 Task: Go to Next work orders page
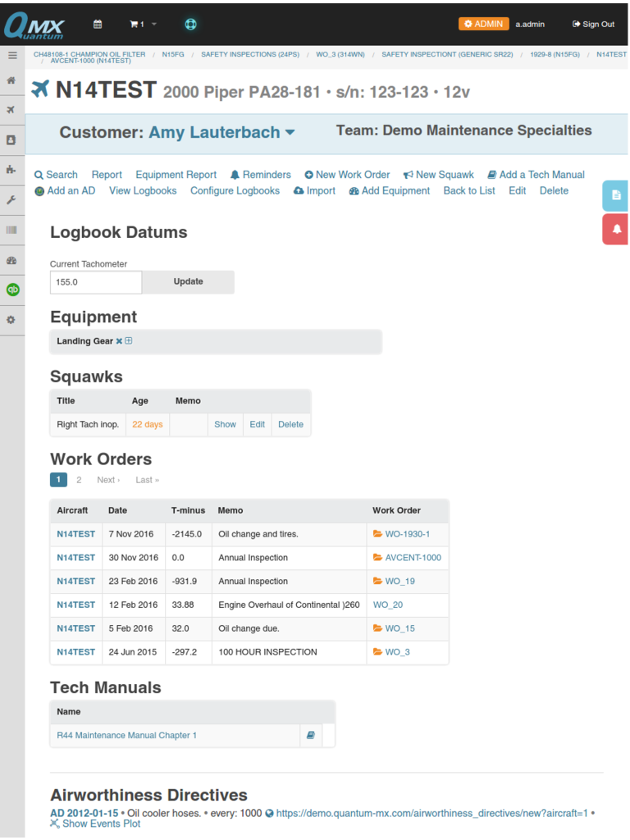[x=108, y=480]
